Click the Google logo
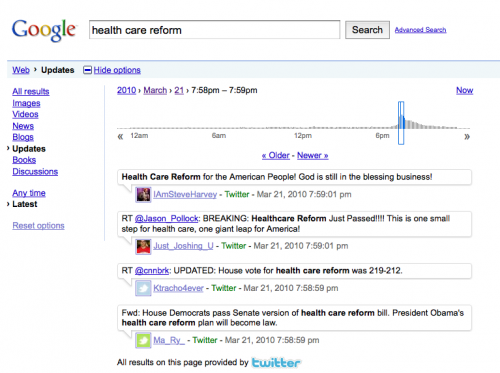 pos(44,30)
